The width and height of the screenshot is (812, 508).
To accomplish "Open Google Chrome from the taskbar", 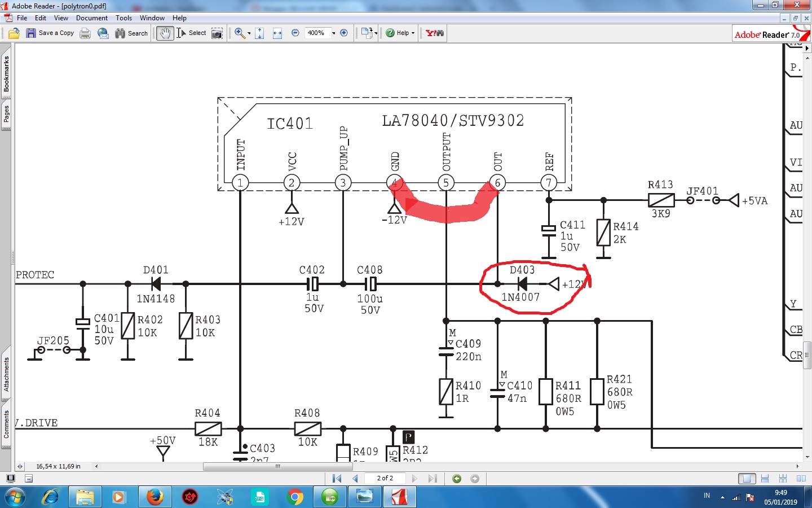I will tap(294, 497).
